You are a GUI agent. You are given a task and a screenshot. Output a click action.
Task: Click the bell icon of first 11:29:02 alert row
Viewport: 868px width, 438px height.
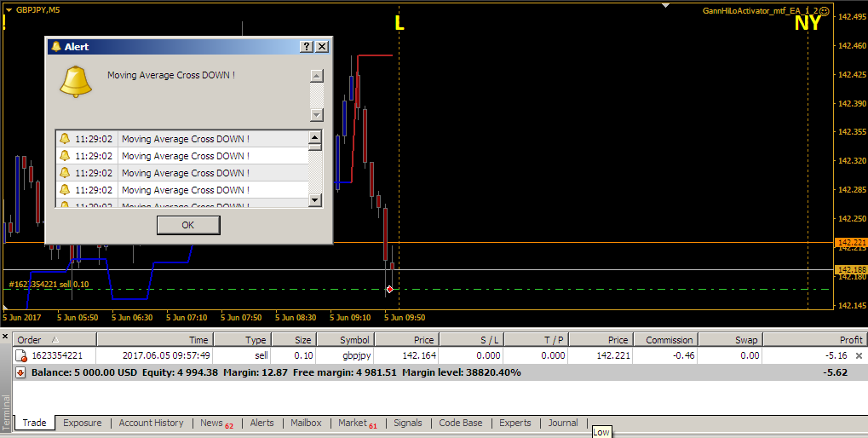65,138
